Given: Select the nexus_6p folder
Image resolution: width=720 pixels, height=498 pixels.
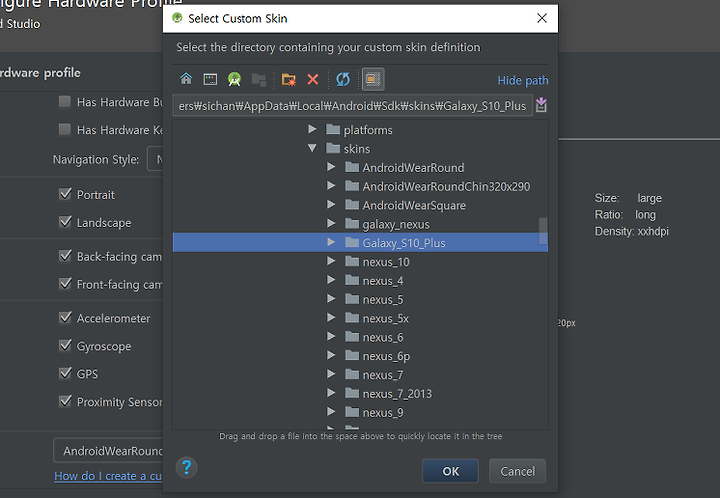Looking at the screenshot, I should pos(386,356).
